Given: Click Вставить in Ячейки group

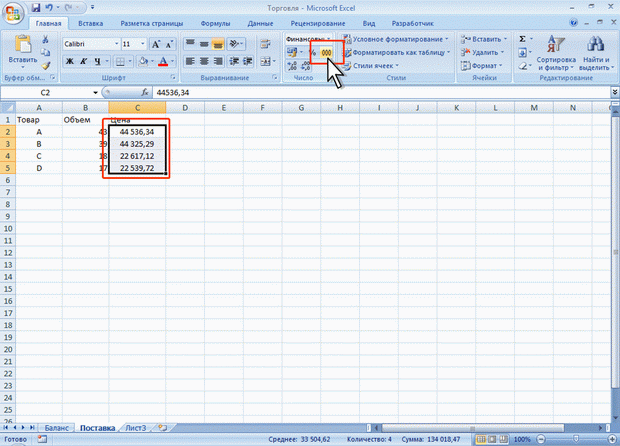Looking at the screenshot, I should click(x=483, y=39).
